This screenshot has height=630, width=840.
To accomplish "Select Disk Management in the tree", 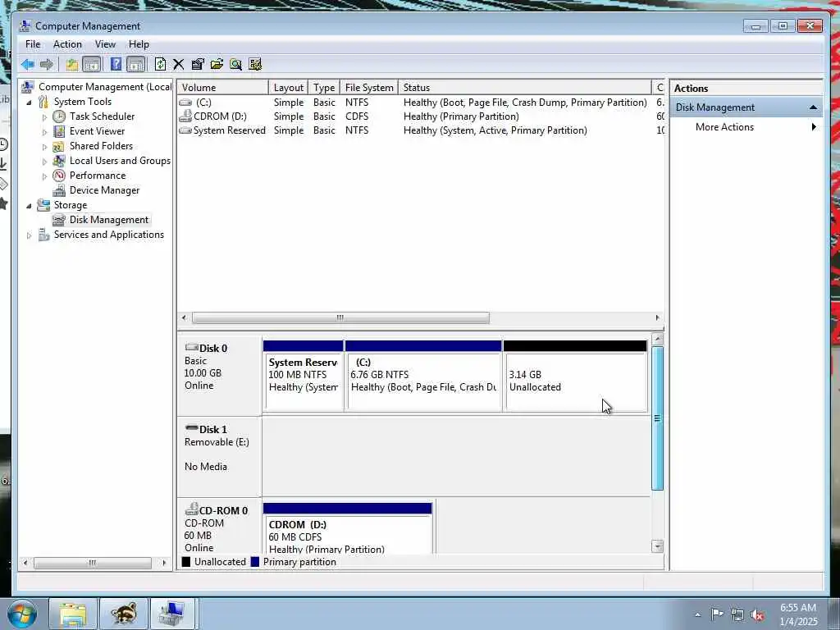I will click(x=109, y=220).
